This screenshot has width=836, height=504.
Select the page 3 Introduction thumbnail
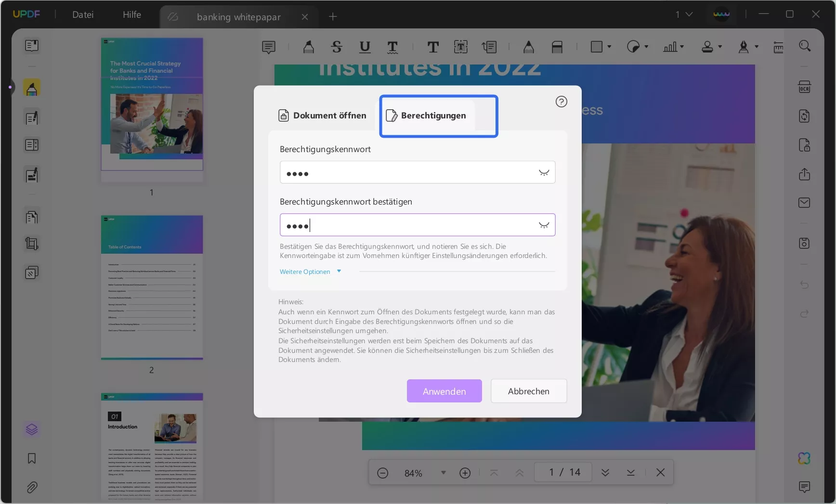pyautogui.click(x=152, y=446)
